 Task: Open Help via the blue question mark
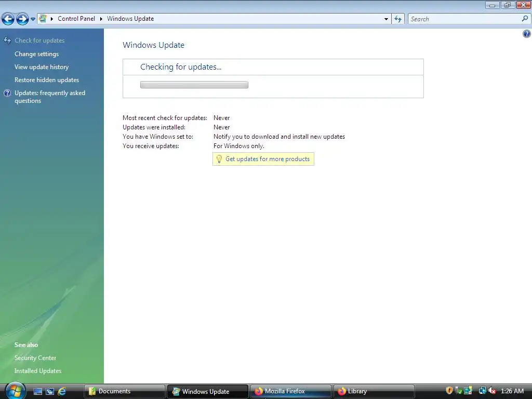(x=527, y=34)
